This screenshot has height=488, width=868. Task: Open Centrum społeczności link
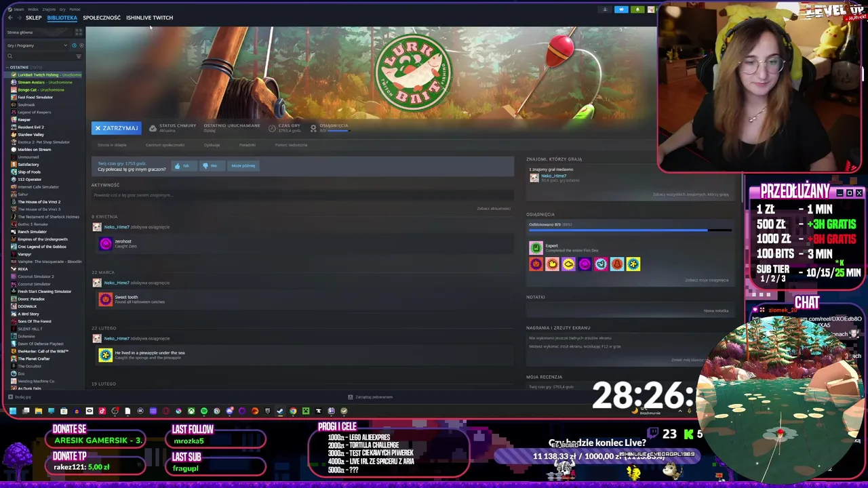tap(165, 145)
